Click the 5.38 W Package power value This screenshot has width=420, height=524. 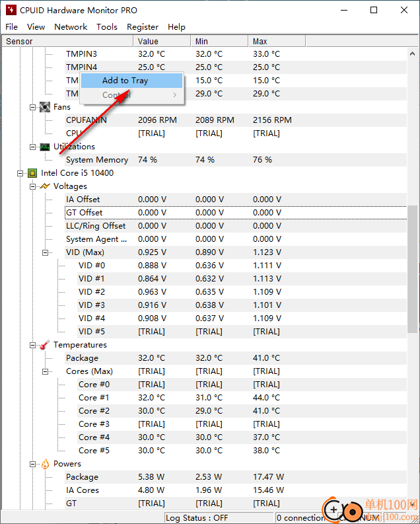pos(151,477)
